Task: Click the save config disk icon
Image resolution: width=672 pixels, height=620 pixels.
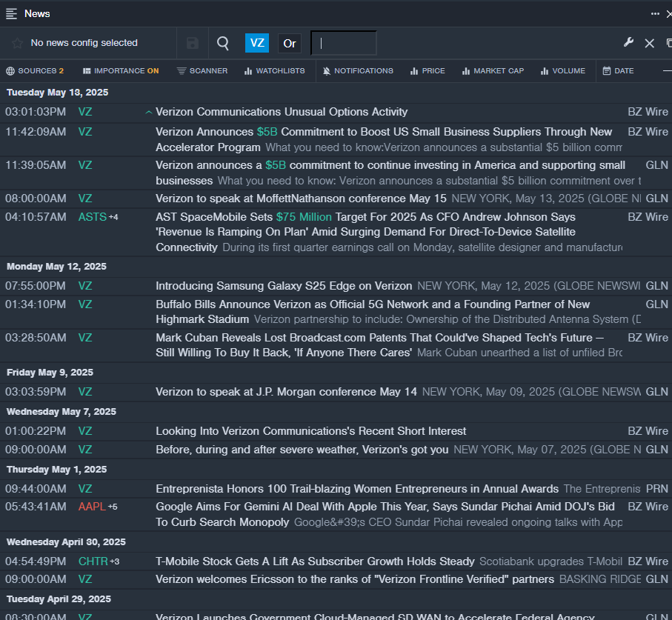Action: pyautogui.click(x=193, y=43)
